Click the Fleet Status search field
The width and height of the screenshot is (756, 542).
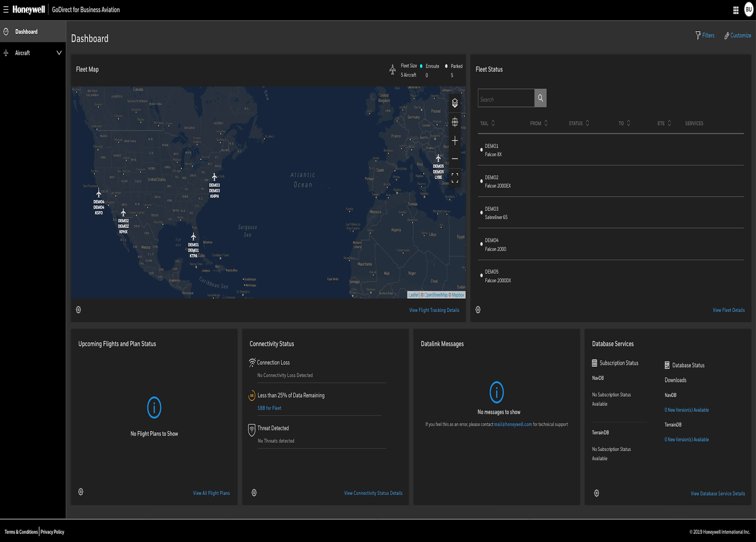click(506, 98)
